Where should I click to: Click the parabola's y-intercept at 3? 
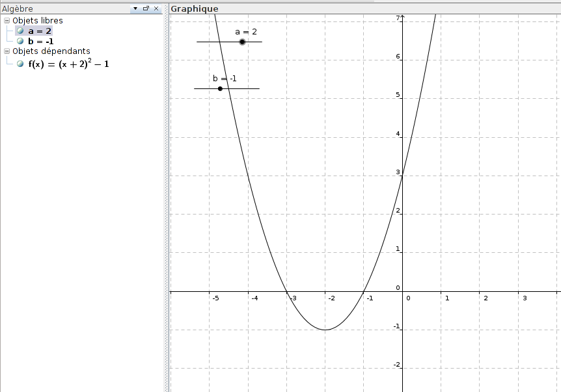coord(402,176)
